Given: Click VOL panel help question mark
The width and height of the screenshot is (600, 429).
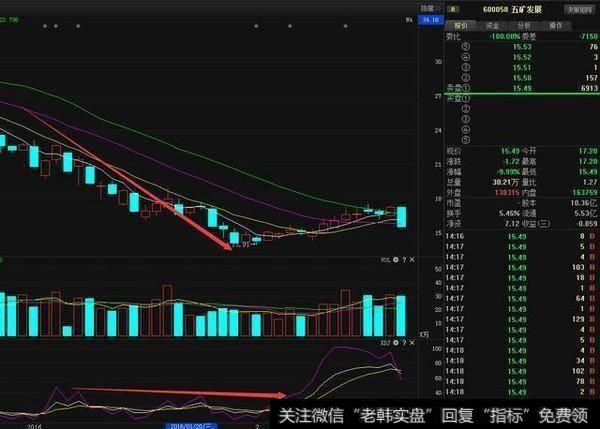Looking at the screenshot, I should 404,259.
